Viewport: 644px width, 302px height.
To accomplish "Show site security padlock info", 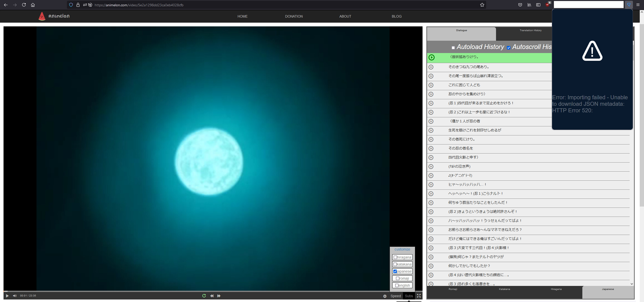I will (78, 5).
